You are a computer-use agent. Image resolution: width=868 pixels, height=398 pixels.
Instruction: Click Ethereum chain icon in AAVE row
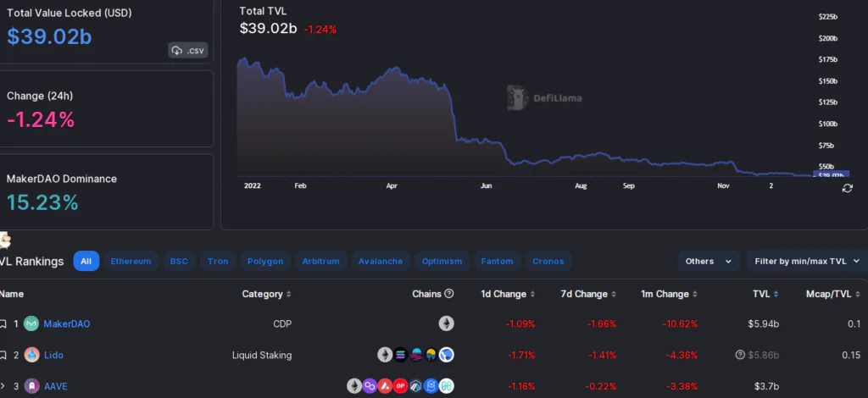(353, 385)
